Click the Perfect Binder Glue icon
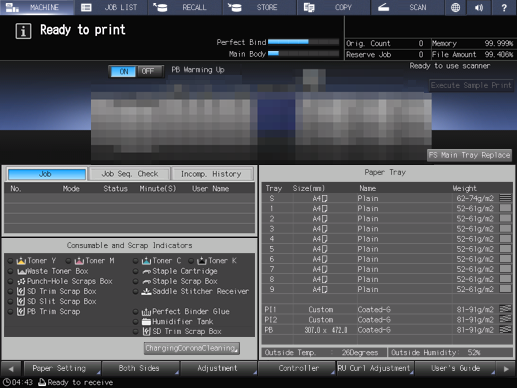The image size is (517, 388). click(x=146, y=312)
